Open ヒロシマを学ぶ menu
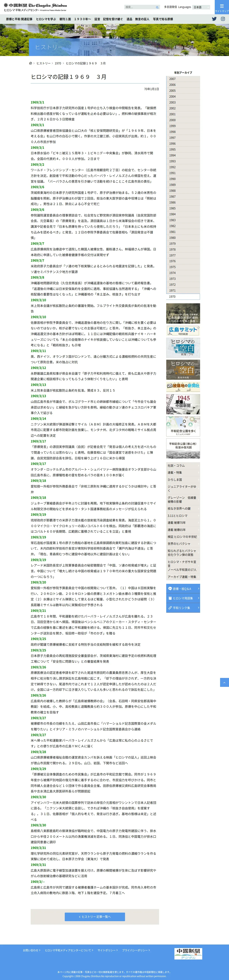The height and width of the screenshot is (980, 229). pyautogui.click(x=46, y=19)
